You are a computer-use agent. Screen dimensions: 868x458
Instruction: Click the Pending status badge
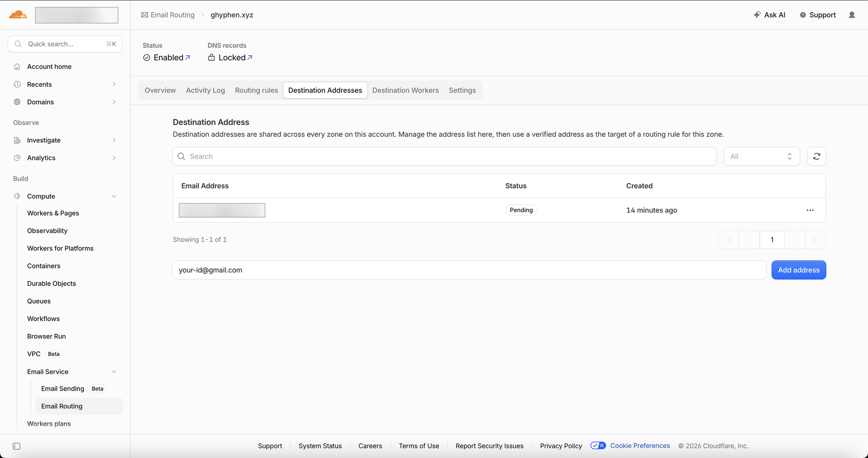coord(521,210)
